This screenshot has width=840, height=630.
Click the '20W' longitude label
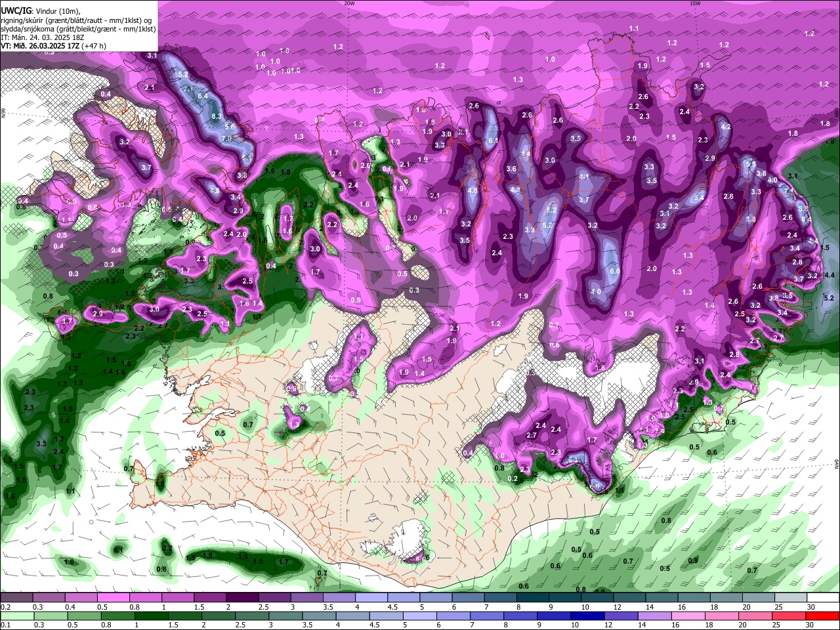(349, 3)
